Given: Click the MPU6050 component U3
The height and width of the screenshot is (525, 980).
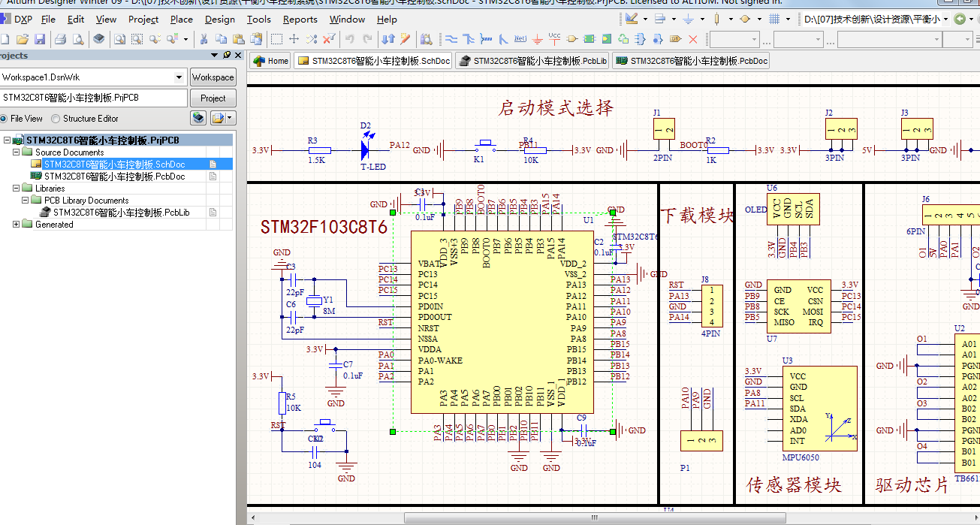Looking at the screenshot, I should pos(819,409).
